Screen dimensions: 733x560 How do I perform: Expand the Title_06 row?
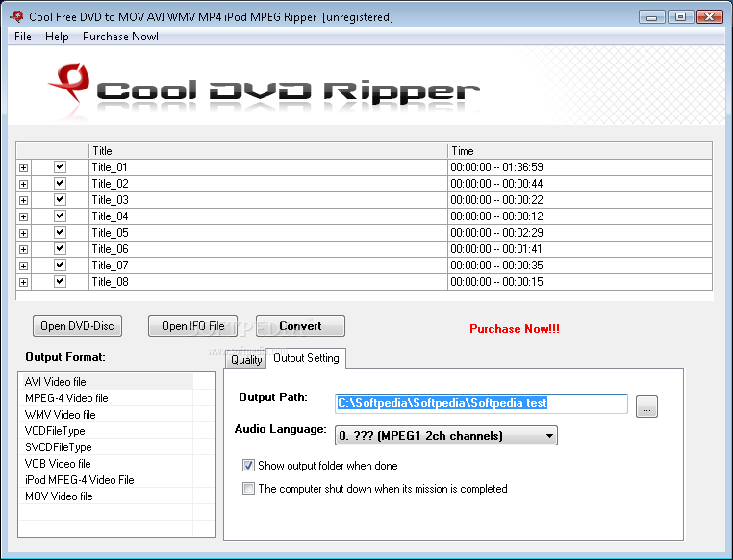tap(23, 249)
